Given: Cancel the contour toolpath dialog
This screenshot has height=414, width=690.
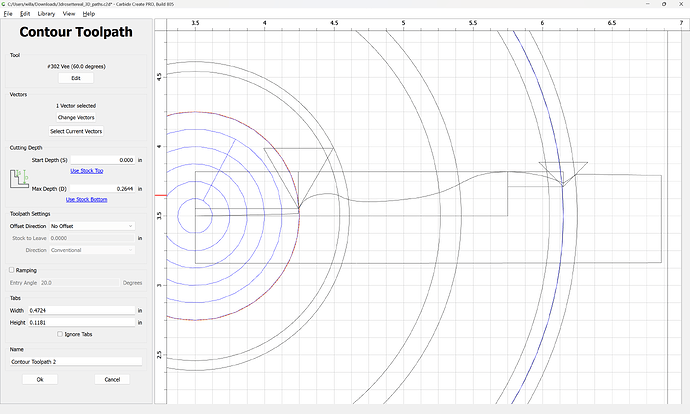Looking at the screenshot, I should click(112, 380).
